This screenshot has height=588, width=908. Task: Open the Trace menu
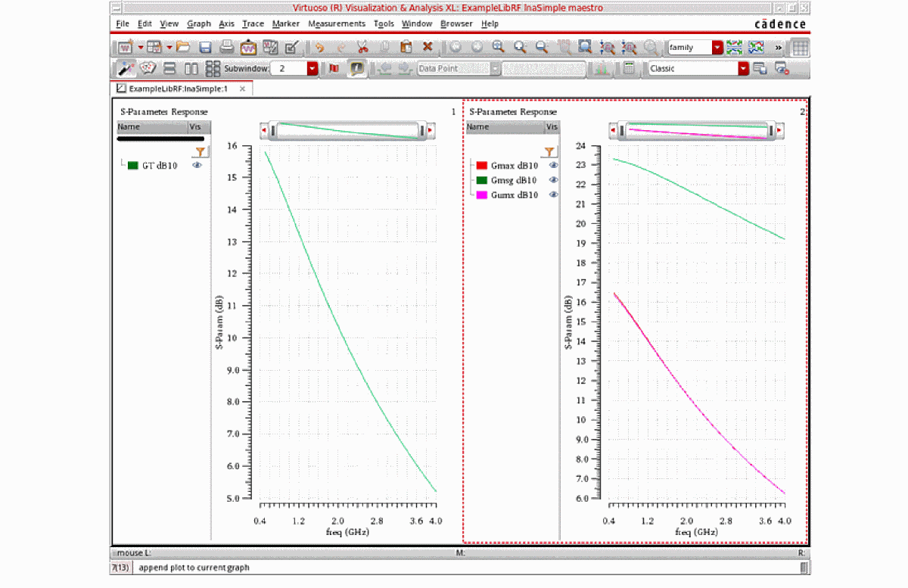[253, 23]
